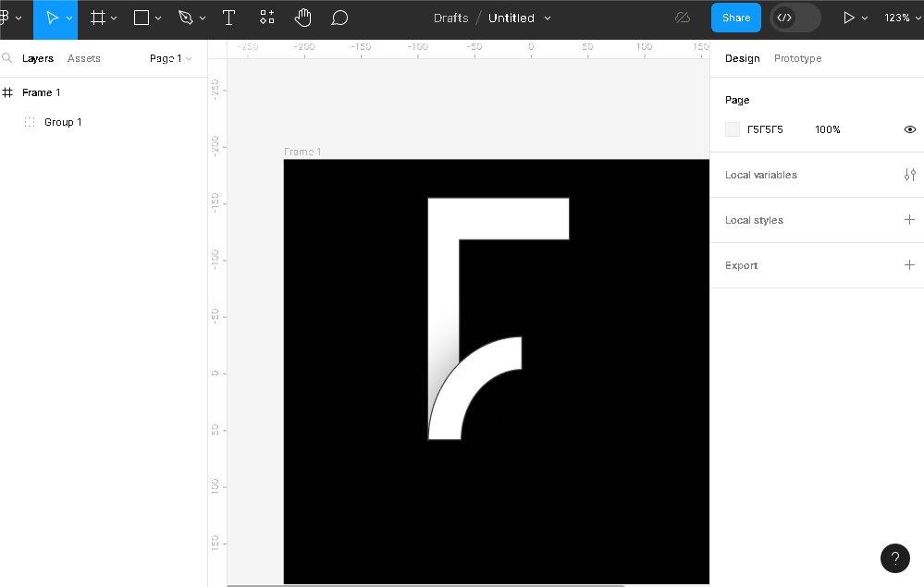
Task: Expand the Page 1 pages list
Action: click(x=170, y=58)
